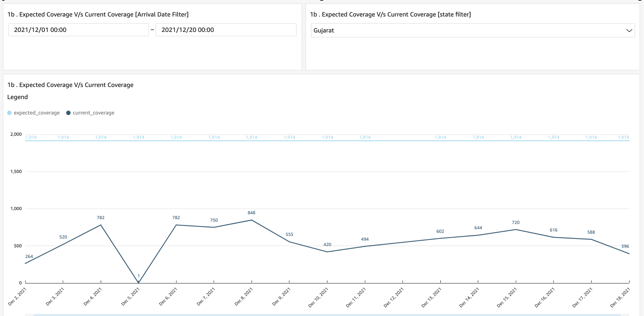The width and height of the screenshot is (644, 316).
Task: Click the Dec 5, 2021 axis label
Action: [x=130, y=296]
